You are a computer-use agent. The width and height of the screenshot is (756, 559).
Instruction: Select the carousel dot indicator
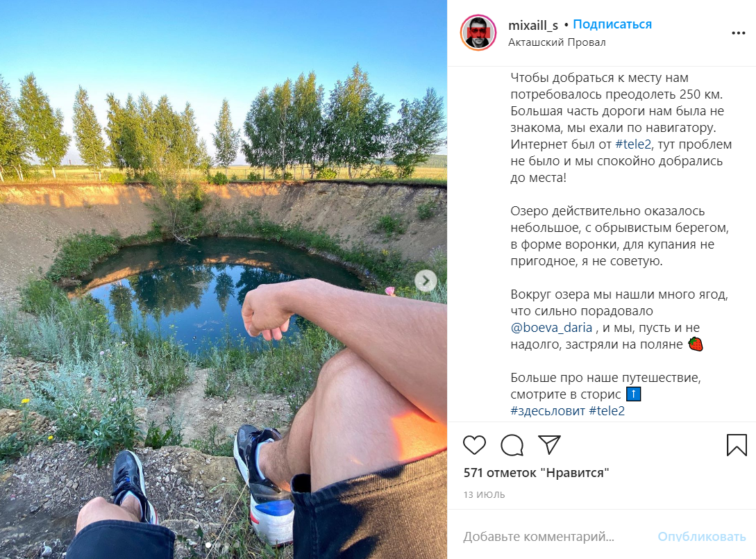tap(208, 545)
